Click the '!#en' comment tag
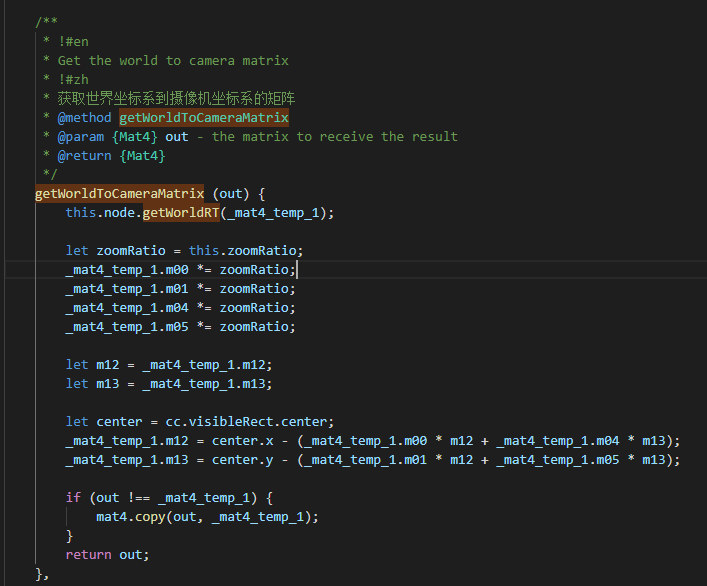 pyautogui.click(x=73, y=41)
